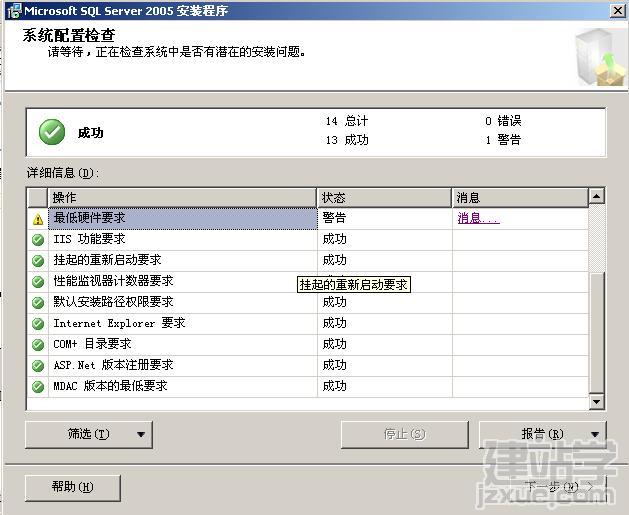629x515 pixels.
Task: Click the success icon beside MDAC 版本的最低要求
Action: (x=38, y=386)
